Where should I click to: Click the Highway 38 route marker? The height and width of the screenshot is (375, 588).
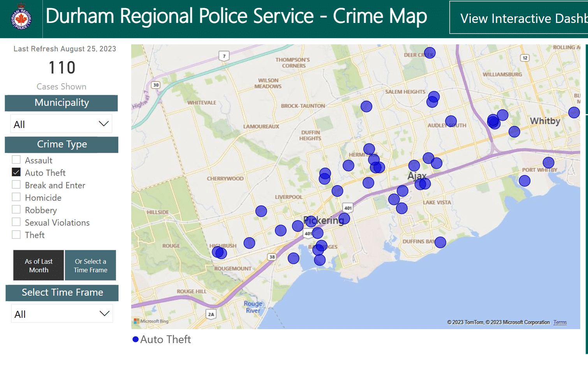272,257
